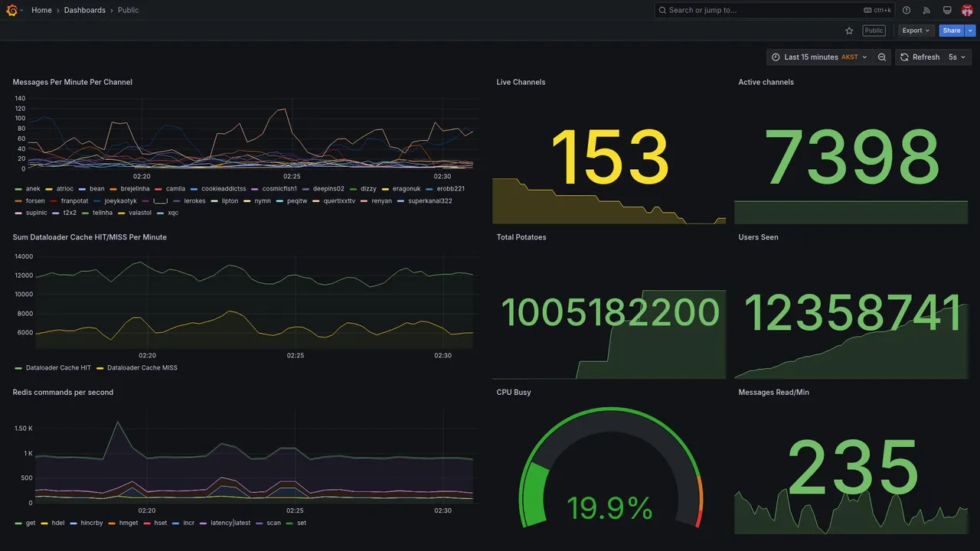Image resolution: width=980 pixels, height=551 pixels.
Task: Click the 1005182200 Total Potatoes value
Action: coord(610,313)
